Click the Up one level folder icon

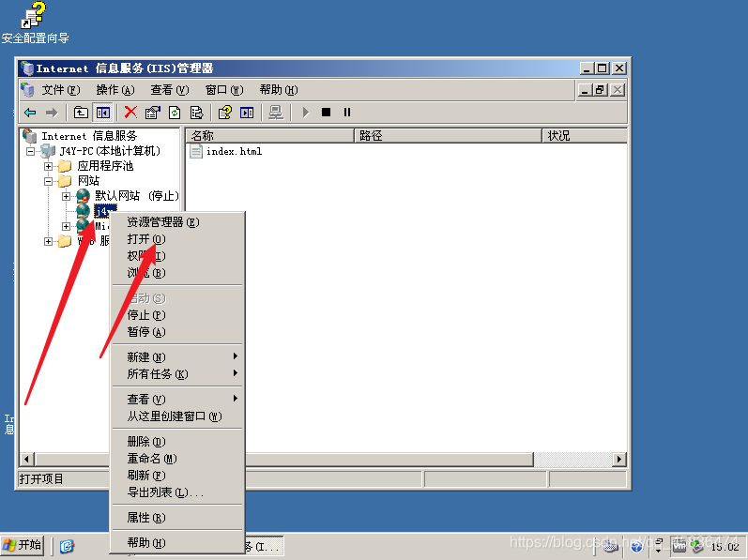81,113
